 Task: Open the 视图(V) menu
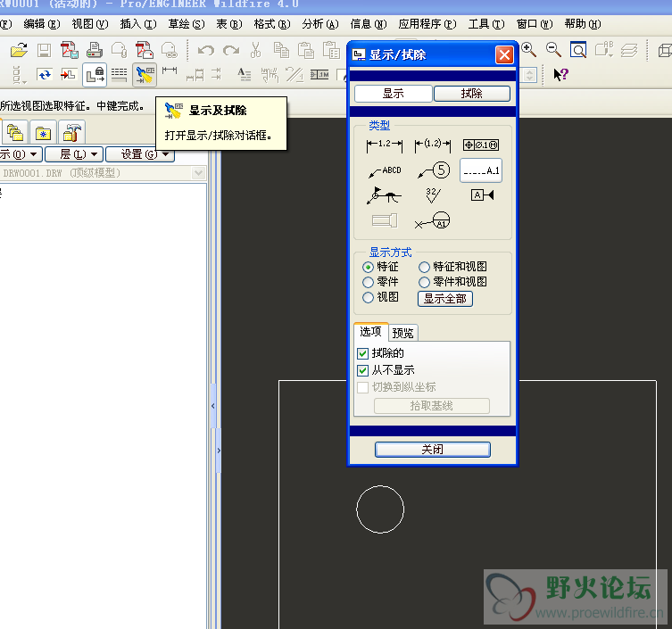tap(90, 24)
